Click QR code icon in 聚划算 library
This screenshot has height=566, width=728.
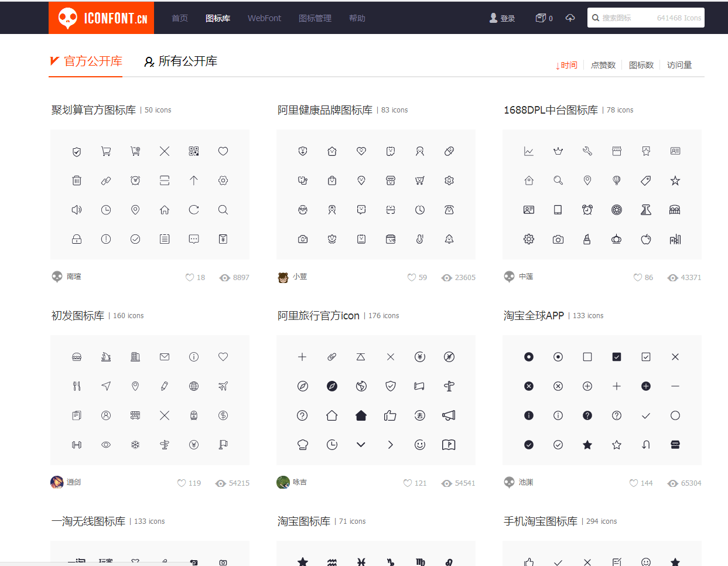194,151
